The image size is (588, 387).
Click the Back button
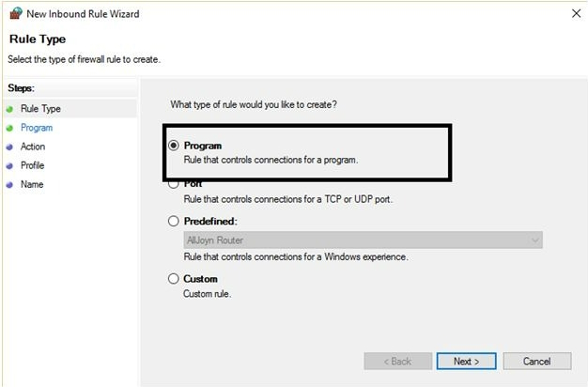point(395,361)
